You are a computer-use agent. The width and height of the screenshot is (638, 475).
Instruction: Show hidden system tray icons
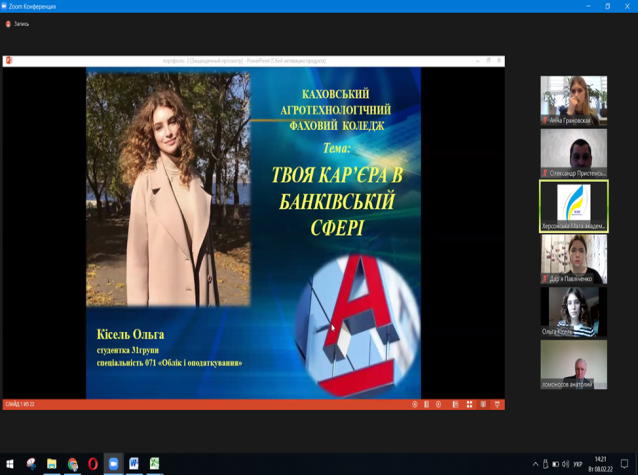tap(535, 464)
